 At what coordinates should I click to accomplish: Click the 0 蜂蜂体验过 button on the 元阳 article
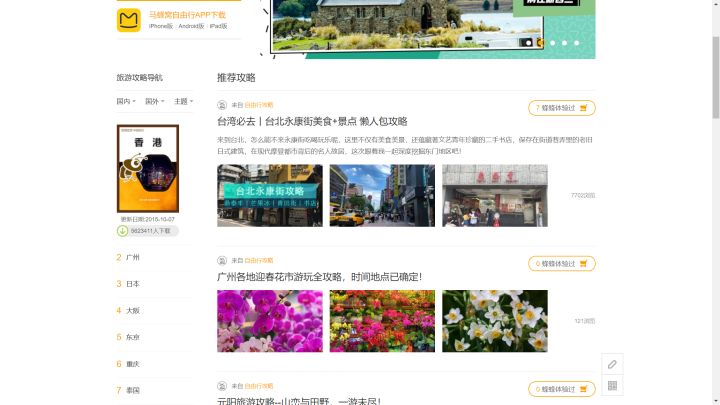562,389
